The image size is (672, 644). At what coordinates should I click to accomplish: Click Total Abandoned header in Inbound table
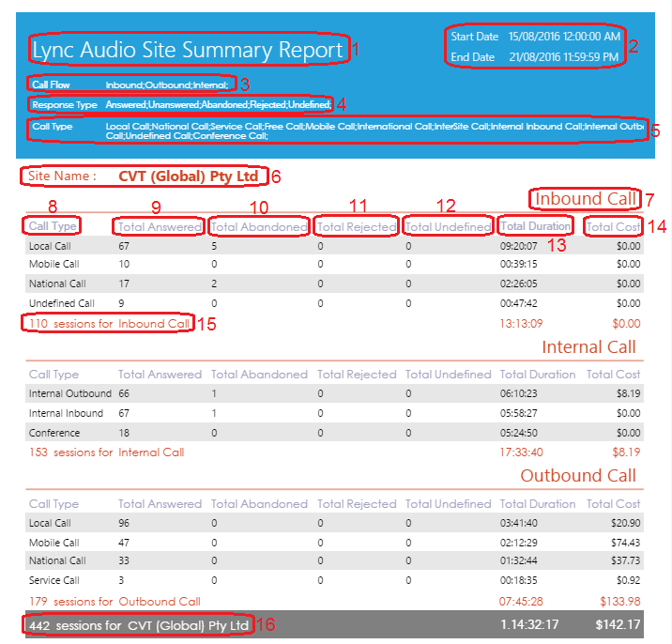259,227
